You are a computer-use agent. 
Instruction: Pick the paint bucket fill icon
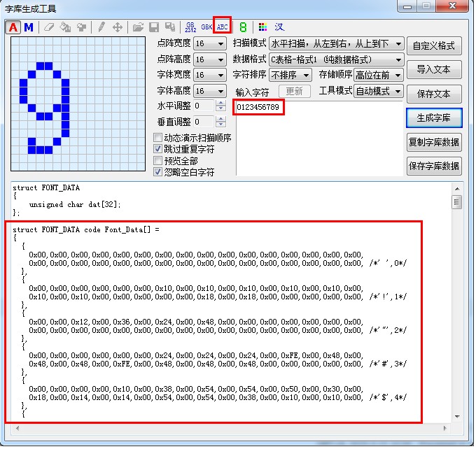click(x=65, y=27)
